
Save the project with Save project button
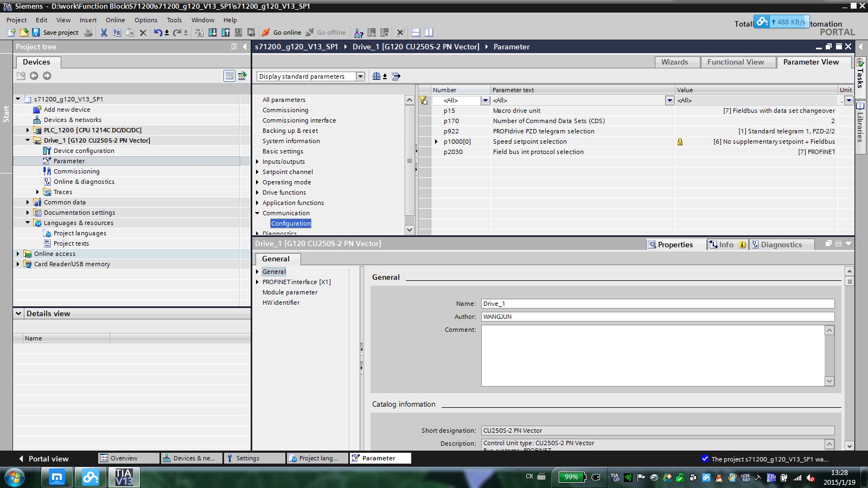[x=55, y=33]
